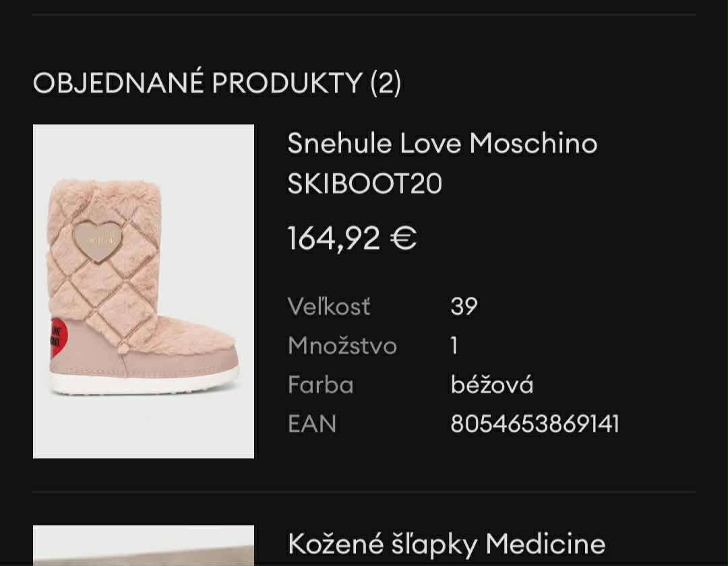728x566 pixels.
Task: Click the quantity value 1
Action: [x=454, y=345]
